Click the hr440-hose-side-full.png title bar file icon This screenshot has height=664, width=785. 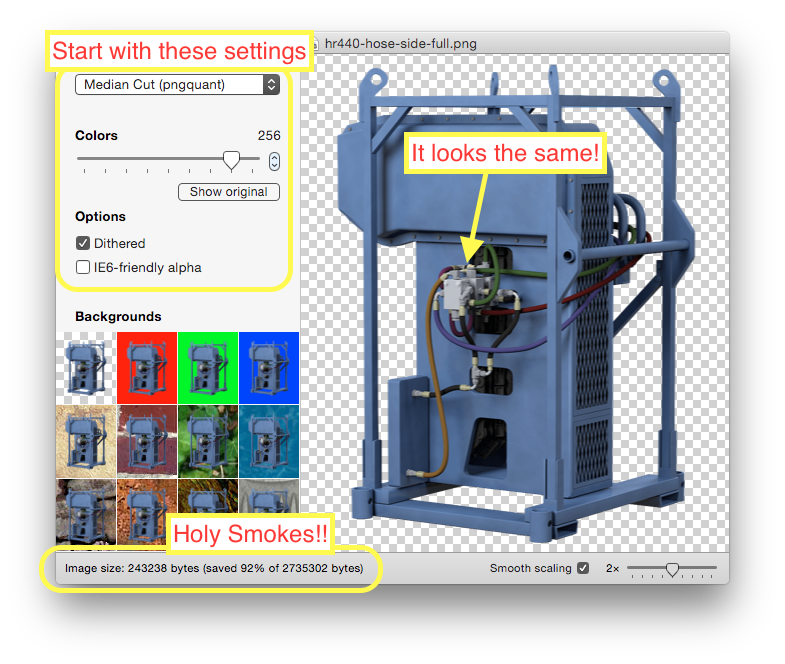point(316,44)
